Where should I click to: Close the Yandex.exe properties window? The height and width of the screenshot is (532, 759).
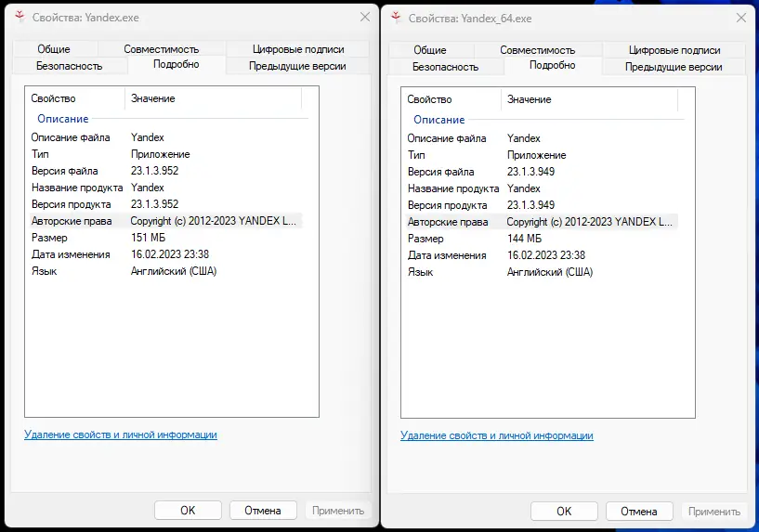(364, 18)
